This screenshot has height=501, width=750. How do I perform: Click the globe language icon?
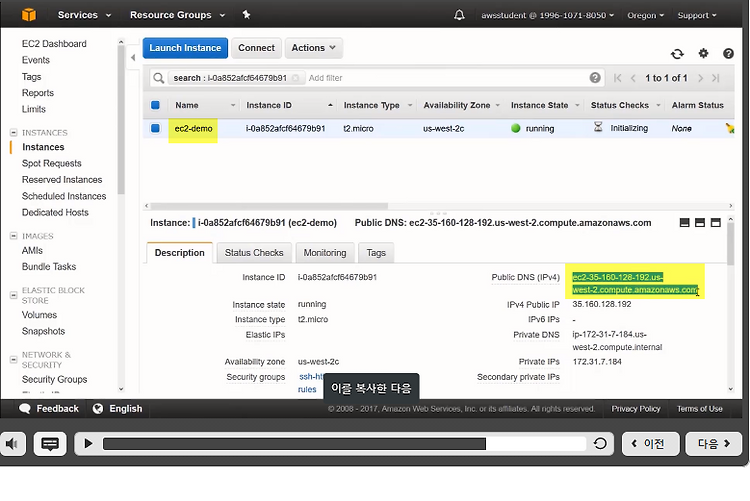[98, 409]
